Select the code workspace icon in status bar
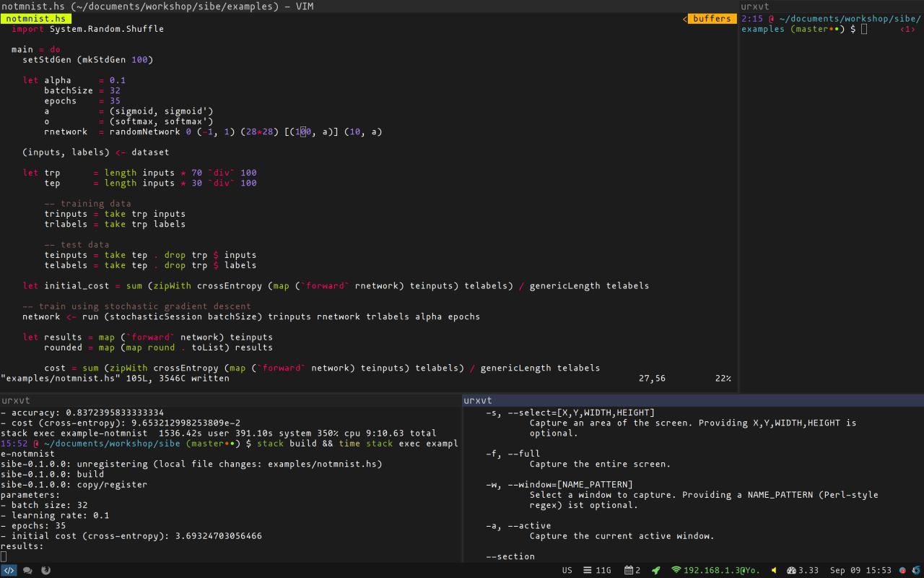 [x=9, y=570]
